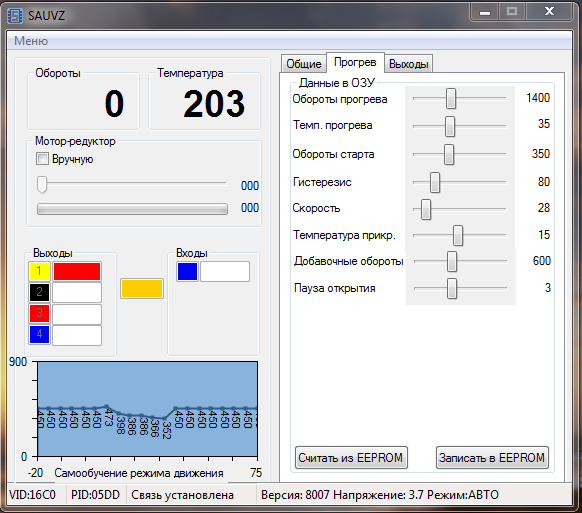
Task: Click the Скорость slider handle
Action: pyautogui.click(x=426, y=209)
